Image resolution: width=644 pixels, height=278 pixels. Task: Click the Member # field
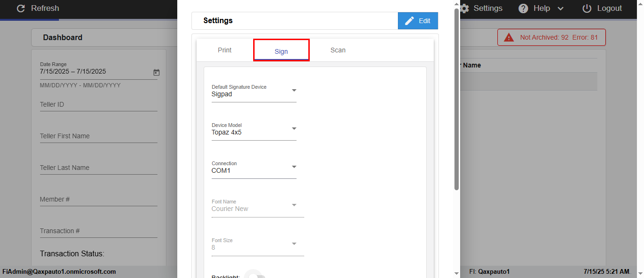pyautogui.click(x=99, y=200)
